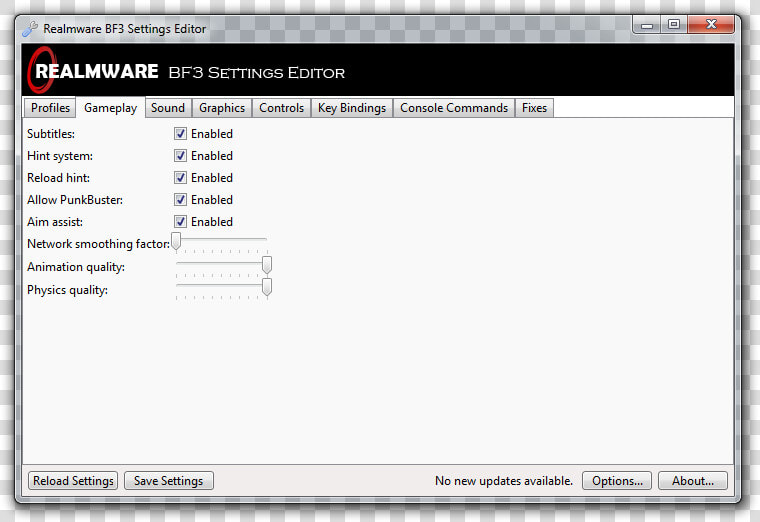Viewport: 760px width, 522px height.
Task: Select the Gameplay tab
Action: pos(111,108)
